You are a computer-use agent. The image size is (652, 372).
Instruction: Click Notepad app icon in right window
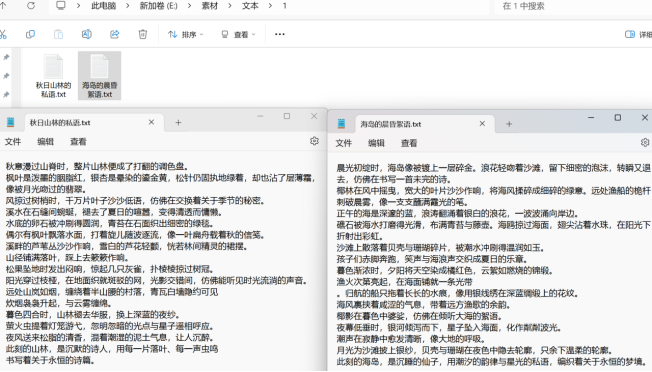[341, 123]
